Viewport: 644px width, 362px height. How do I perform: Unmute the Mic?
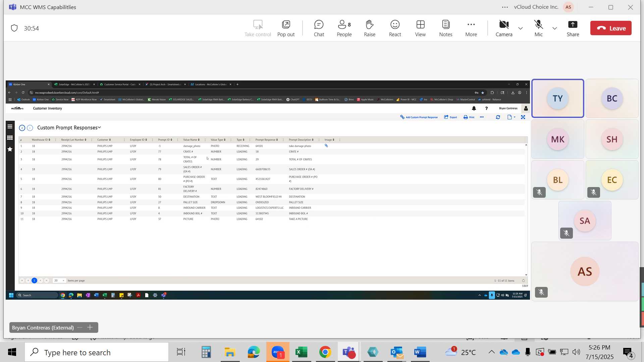pyautogui.click(x=538, y=28)
